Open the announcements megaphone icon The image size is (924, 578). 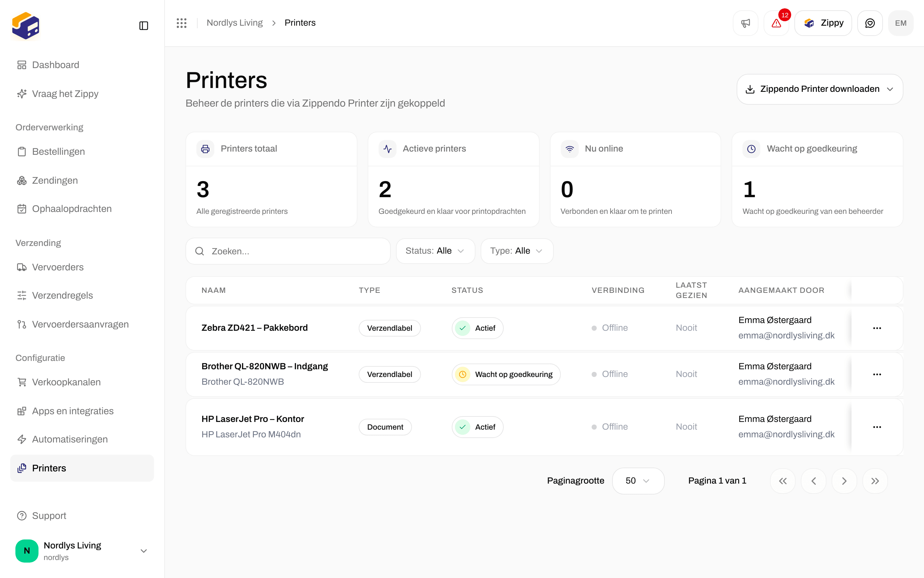pyautogui.click(x=745, y=23)
